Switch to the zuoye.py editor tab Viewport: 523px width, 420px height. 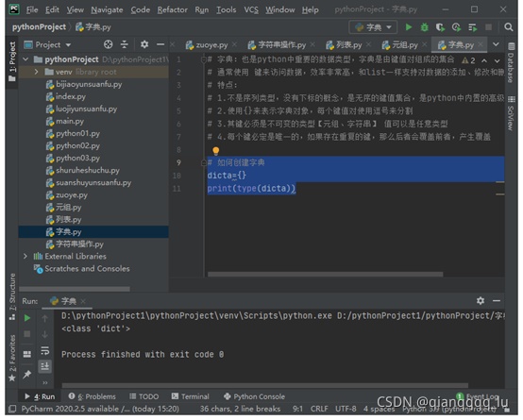(208, 44)
